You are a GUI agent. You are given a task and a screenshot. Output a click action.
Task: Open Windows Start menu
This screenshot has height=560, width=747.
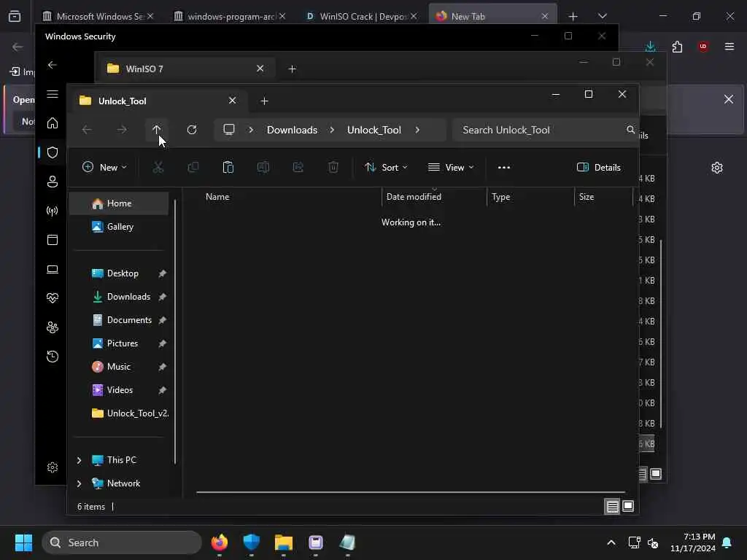23,542
